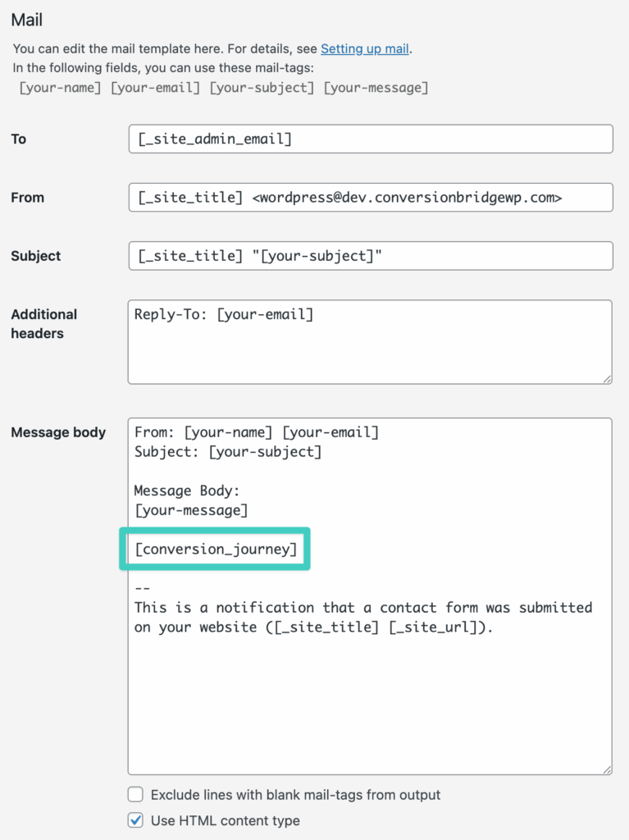Select the [your-name] mail-tag below the instructions

[x=61, y=87]
